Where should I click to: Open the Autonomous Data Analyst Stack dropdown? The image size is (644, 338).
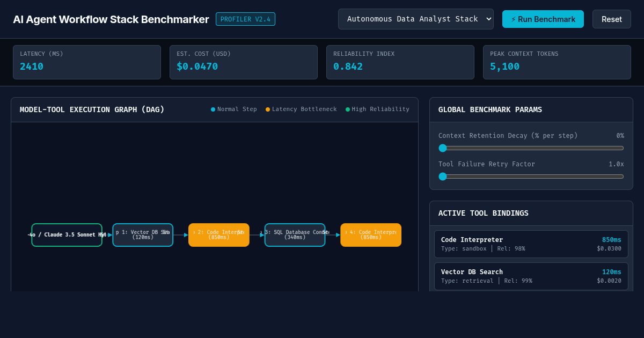coord(416,19)
